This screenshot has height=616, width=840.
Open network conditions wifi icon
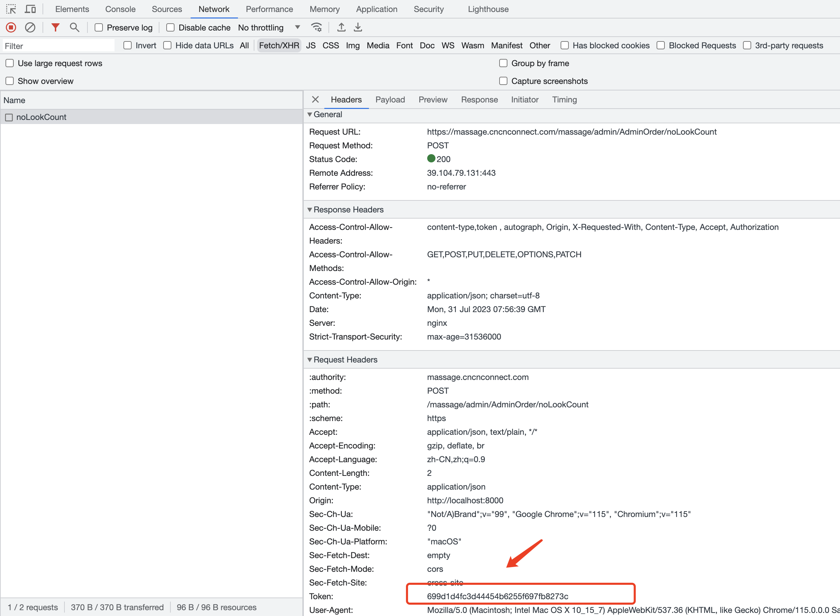coord(316,27)
